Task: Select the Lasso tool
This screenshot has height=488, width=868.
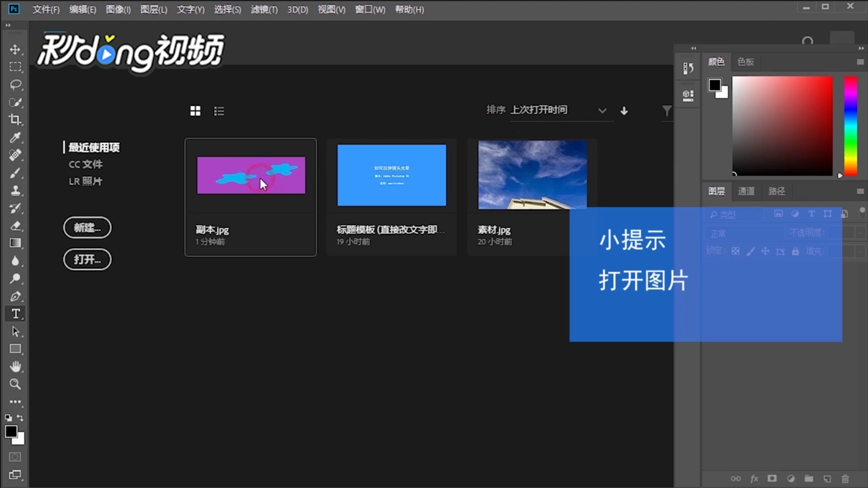Action: click(15, 85)
